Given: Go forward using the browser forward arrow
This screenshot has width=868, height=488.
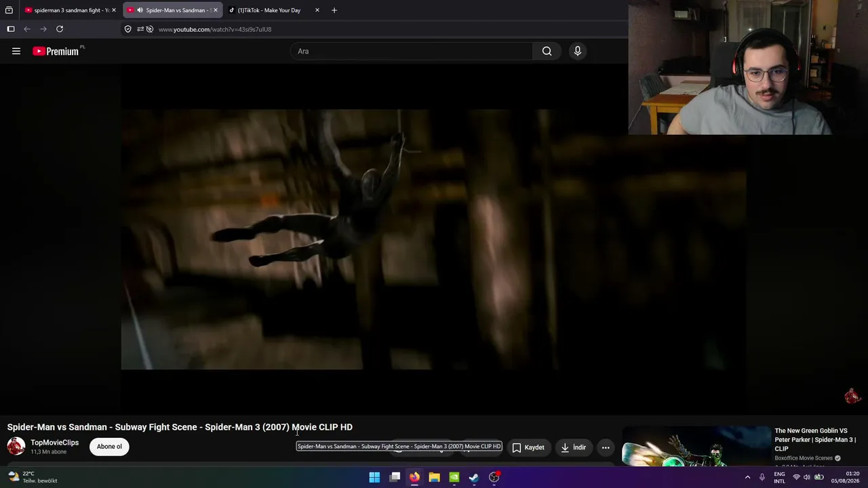Looking at the screenshot, I should 43,29.
